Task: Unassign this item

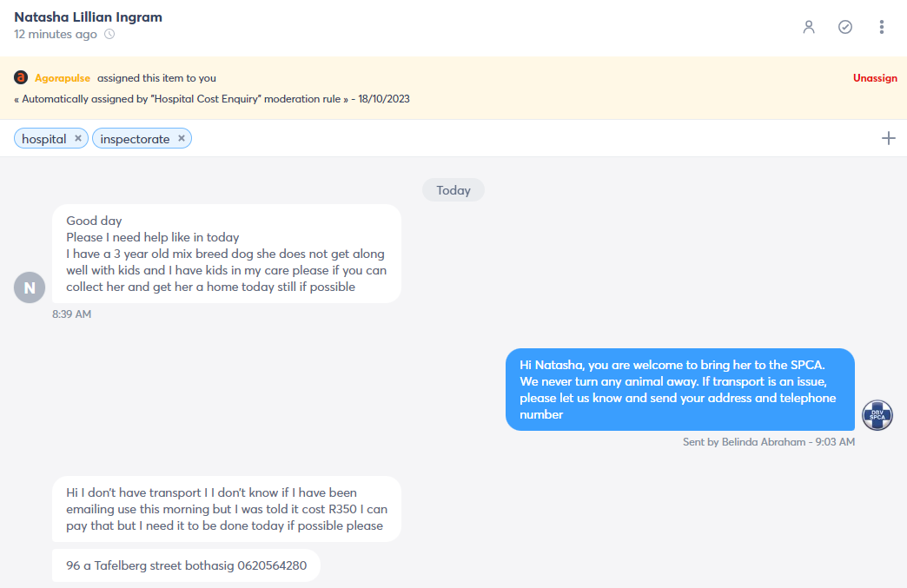Action: [875, 78]
